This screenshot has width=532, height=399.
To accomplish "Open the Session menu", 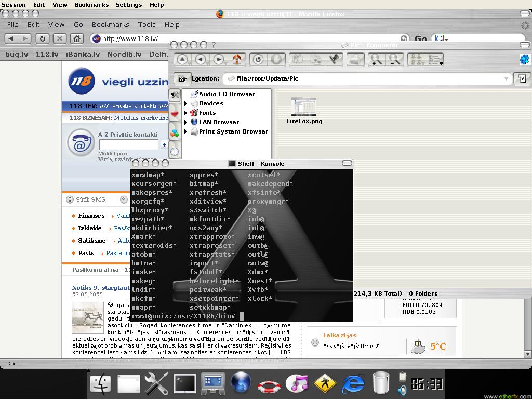I will coord(14,5).
